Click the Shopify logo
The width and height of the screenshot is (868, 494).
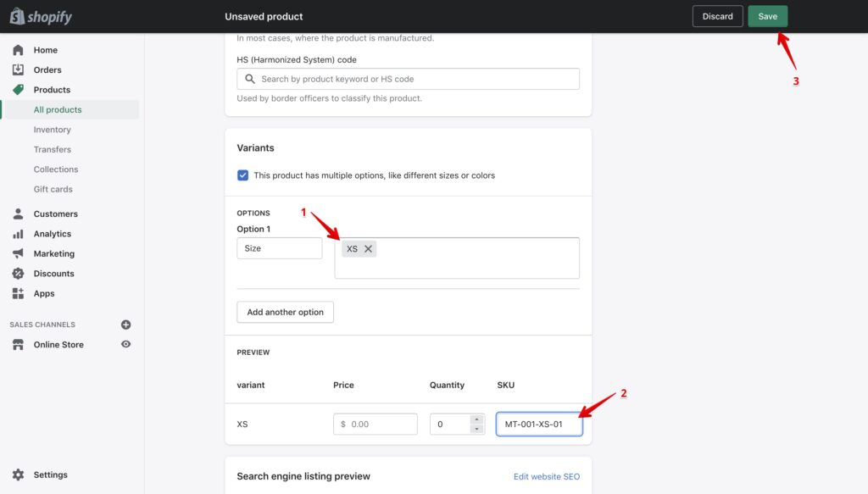(41, 15)
